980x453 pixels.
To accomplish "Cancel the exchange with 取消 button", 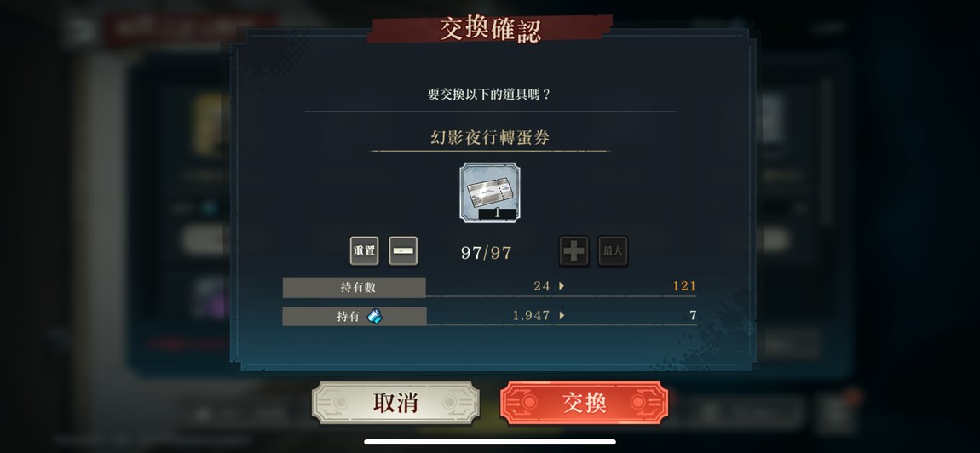I will [395, 403].
